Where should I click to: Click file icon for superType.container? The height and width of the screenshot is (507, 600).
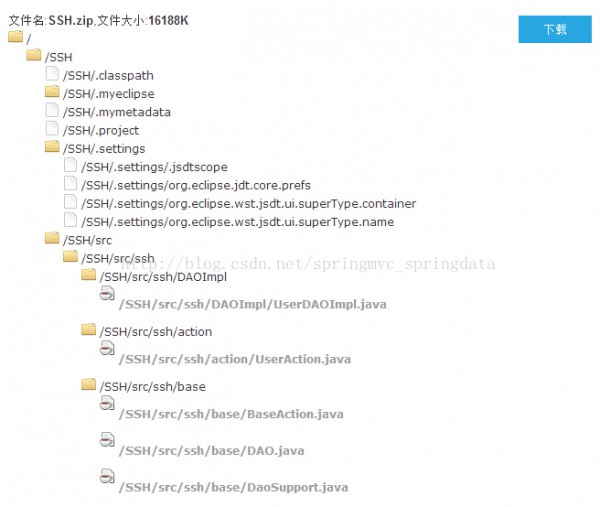[x=70, y=202]
